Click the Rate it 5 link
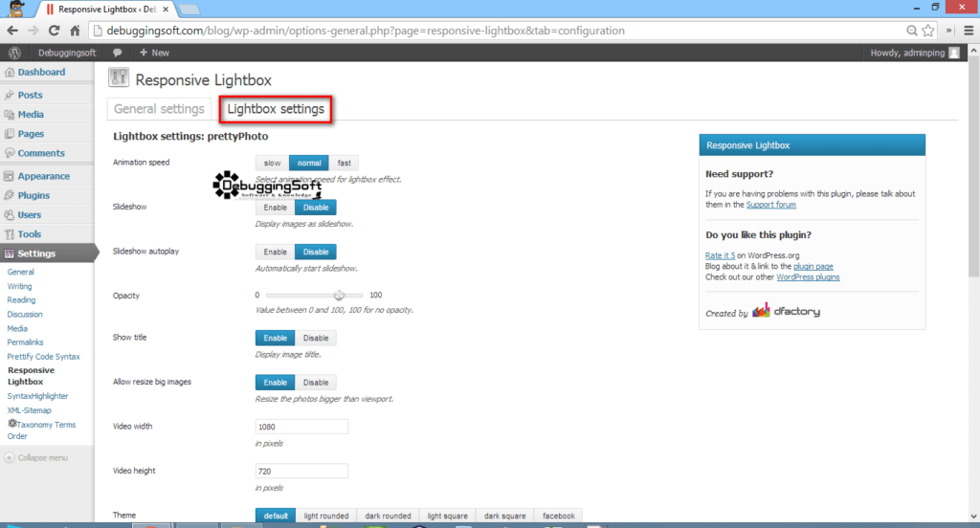Screen dimensions: 980x528 pos(720,255)
